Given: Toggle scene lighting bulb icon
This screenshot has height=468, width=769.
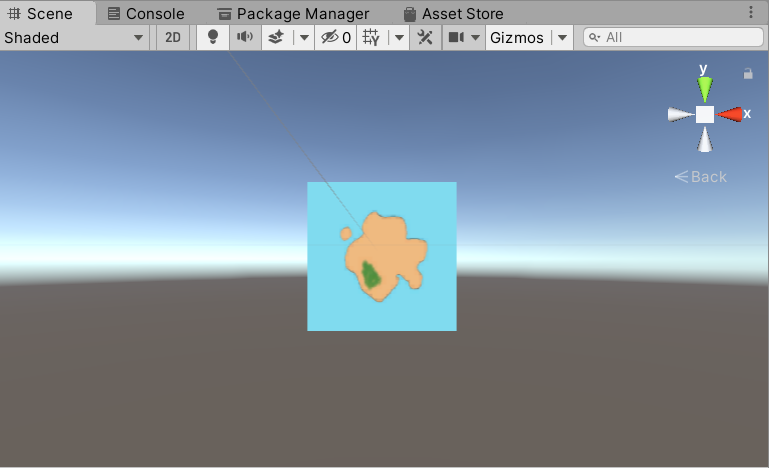Looking at the screenshot, I should pos(213,38).
